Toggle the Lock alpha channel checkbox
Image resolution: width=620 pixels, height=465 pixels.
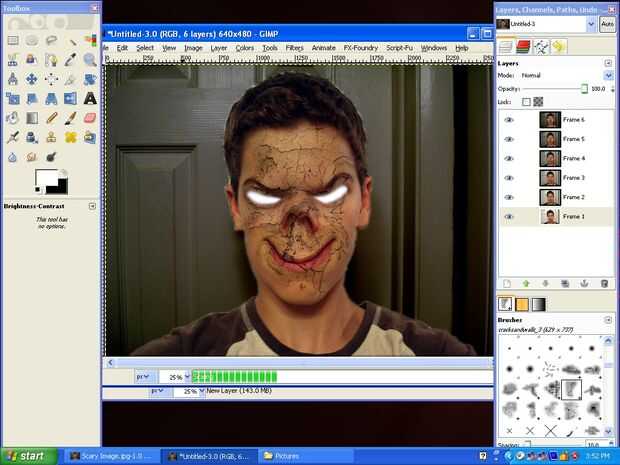click(538, 102)
